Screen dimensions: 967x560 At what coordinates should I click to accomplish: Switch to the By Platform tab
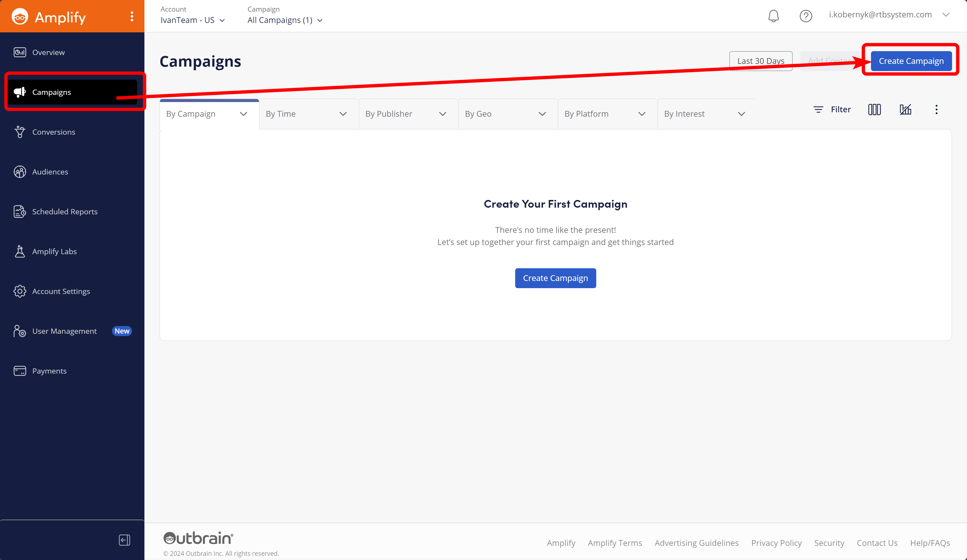pyautogui.click(x=607, y=114)
